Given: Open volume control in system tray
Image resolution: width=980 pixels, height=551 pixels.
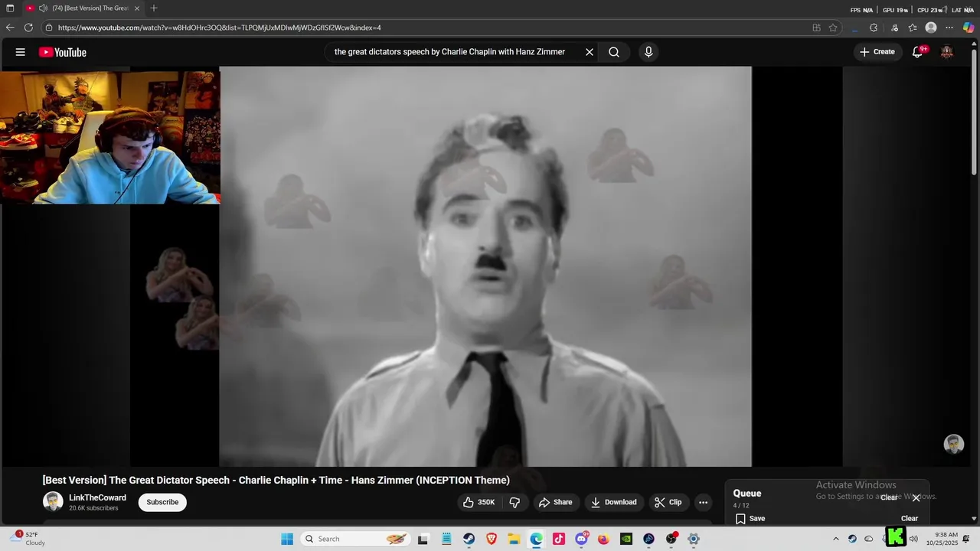Looking at the screenshot, I should [x=913, y=539].
